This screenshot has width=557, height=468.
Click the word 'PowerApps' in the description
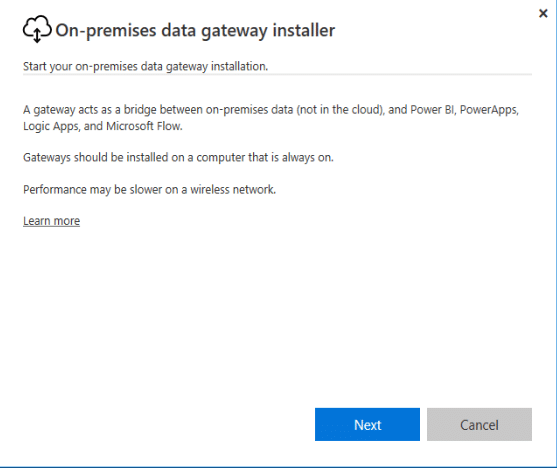point(488,109)
